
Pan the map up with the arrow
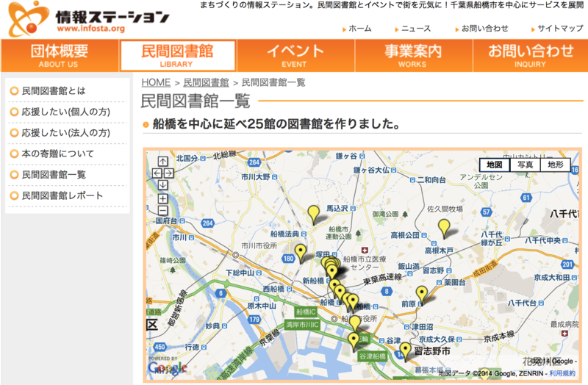tap(162, 161)
